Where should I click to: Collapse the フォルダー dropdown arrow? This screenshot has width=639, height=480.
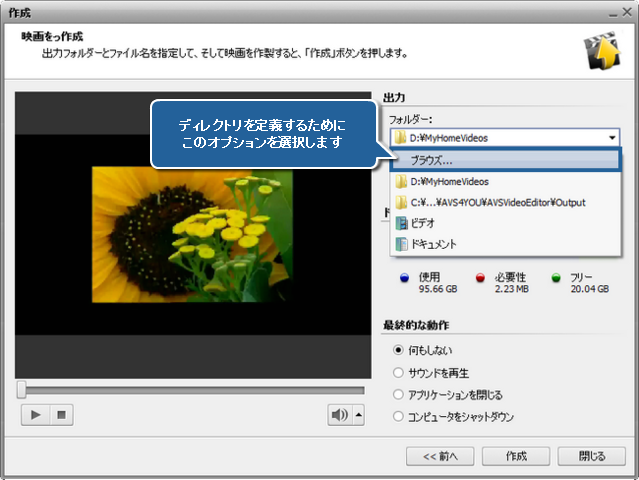click(x=611, y=138)
